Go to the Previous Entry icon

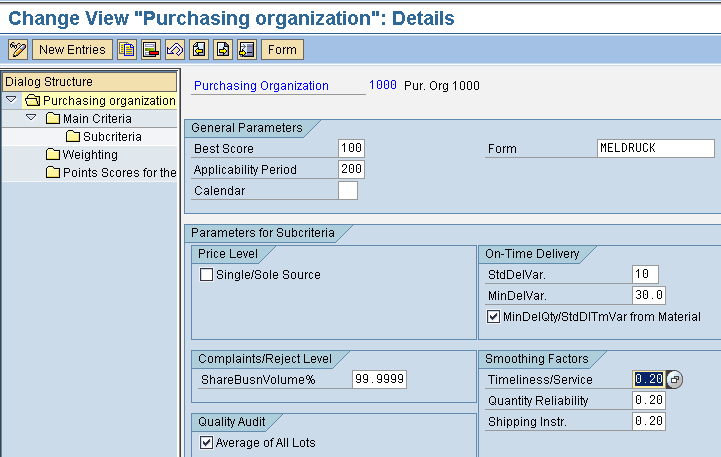pos(199,49)
